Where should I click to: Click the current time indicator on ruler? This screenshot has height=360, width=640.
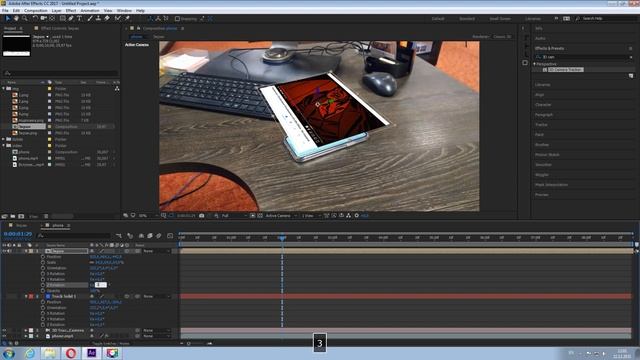point(282,238)
